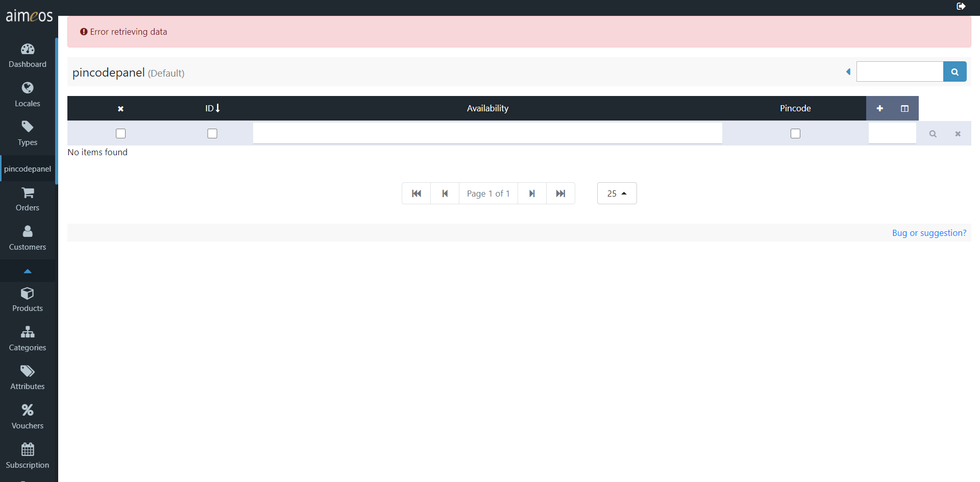980x482 pixels.
Task: Open Locales from the sidebar
Action: (28, 95)
